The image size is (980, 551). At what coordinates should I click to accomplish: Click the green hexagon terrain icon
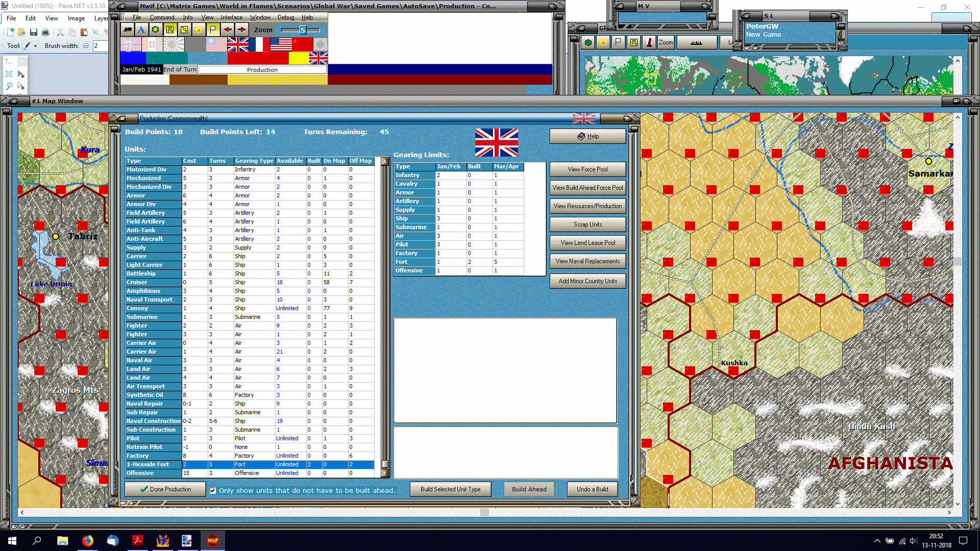click(156, 30)
